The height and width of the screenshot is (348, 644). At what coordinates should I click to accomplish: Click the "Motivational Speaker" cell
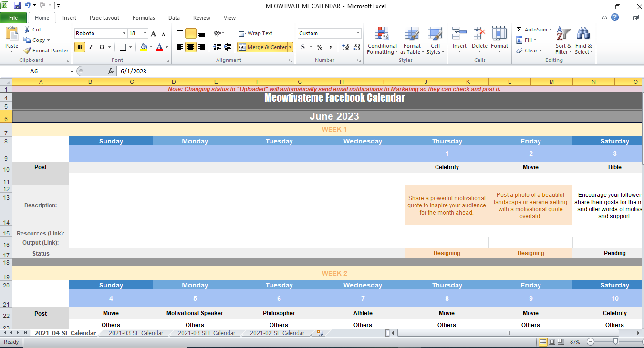(x=195, y=313)
